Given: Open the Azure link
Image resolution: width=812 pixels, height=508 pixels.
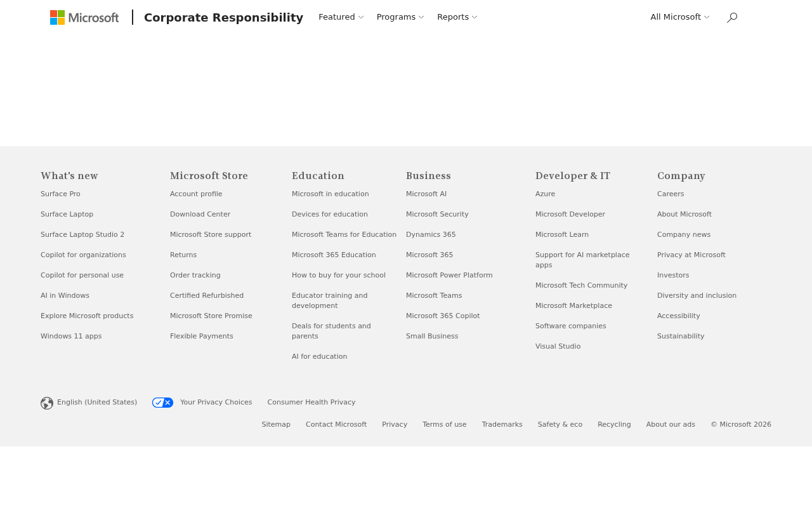Looking at the screenshot, I should coord(545,194).
